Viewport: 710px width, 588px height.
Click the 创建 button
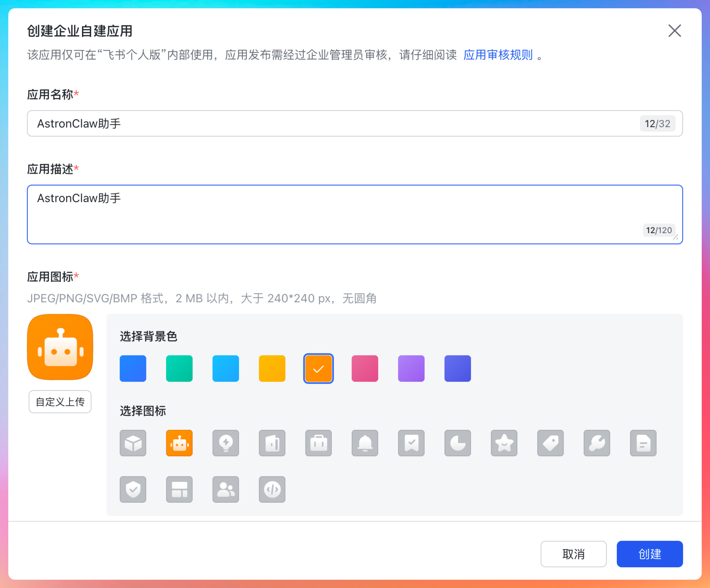pyautogui.click(x=649, y=554)
